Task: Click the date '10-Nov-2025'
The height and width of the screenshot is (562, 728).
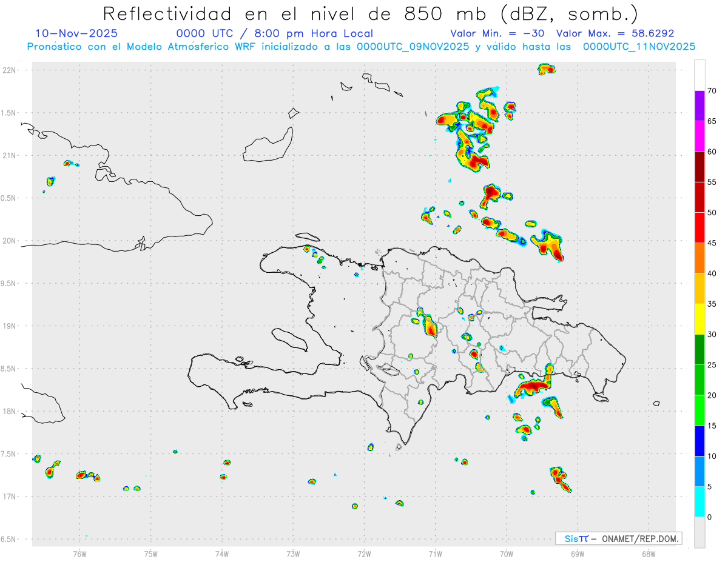Action: pyautogui.click(x=76, y=33)
